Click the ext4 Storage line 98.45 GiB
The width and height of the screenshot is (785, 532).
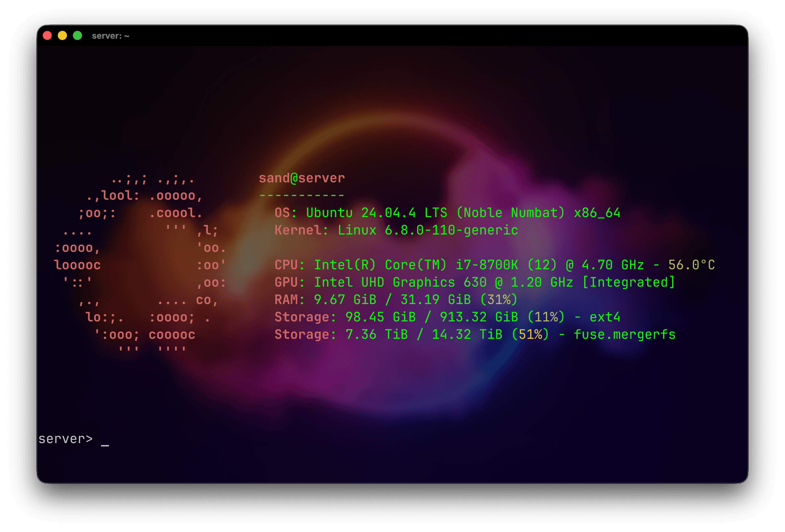(447, 317)
